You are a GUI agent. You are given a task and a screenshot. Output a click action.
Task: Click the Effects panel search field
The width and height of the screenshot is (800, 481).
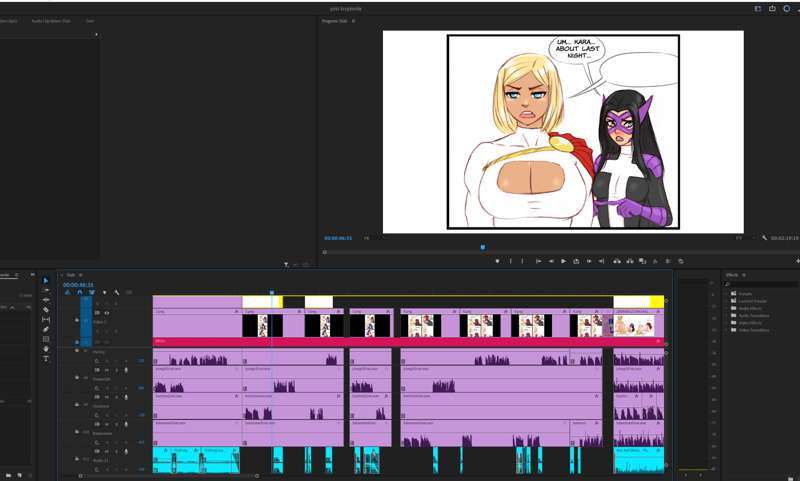[762, 284]
